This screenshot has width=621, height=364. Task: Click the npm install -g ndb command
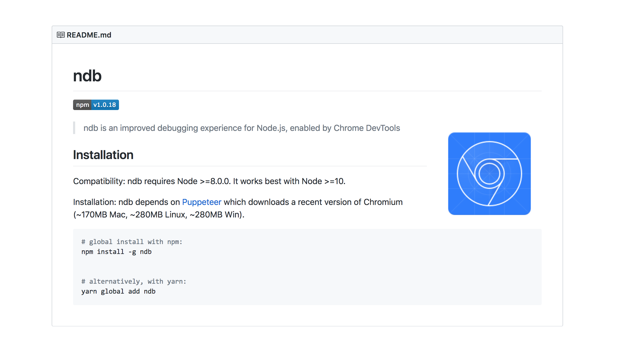pyautogui.click(x=116, y=252)
